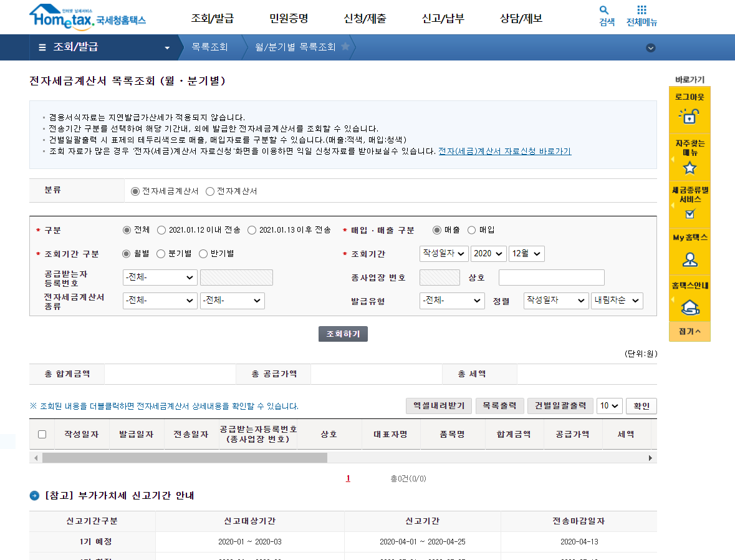The image size is (735, 560).
Task: Click 종사업장 번호 input field
Action: pyautogui.click(x=440, y=278)
